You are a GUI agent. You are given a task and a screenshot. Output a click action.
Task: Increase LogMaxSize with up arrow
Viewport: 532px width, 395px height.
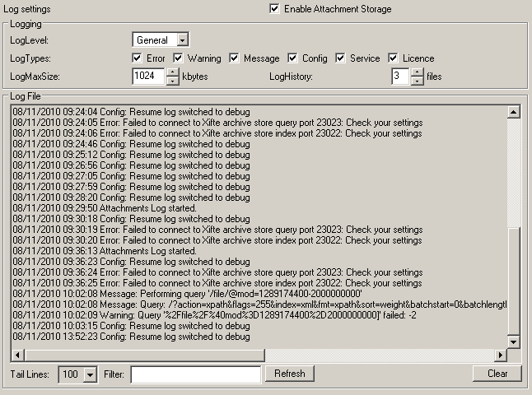[172, 72]
